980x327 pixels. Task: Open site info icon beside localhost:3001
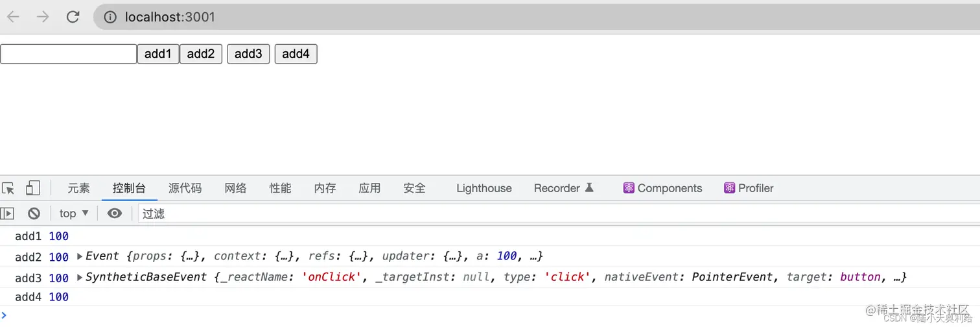[x=111, y=17]
